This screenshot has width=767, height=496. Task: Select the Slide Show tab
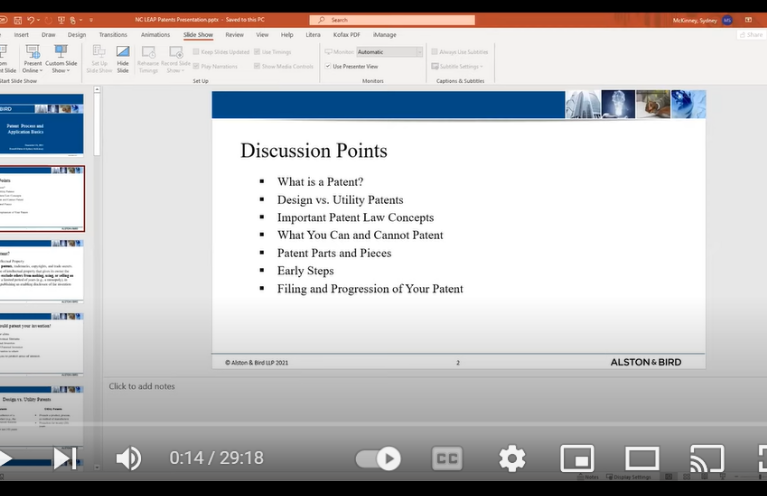[198, 35]
